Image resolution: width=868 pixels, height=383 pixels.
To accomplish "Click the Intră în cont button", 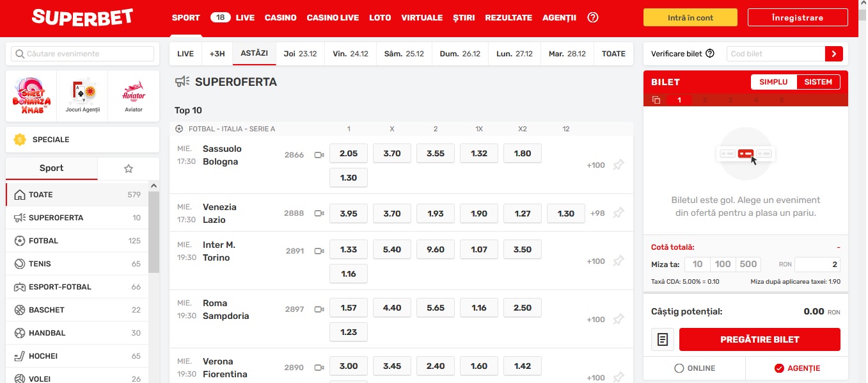I will pyautogui.click(x=690, y=18).
